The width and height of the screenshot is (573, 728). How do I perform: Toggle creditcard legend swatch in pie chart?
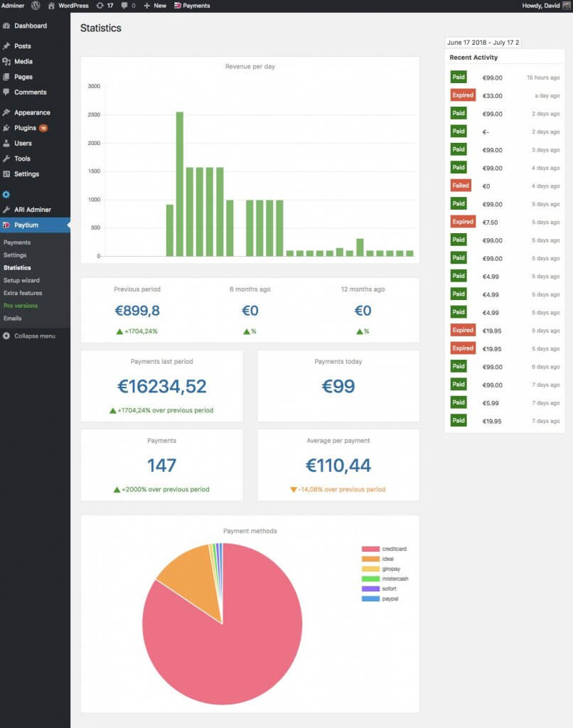pos(370,550)
